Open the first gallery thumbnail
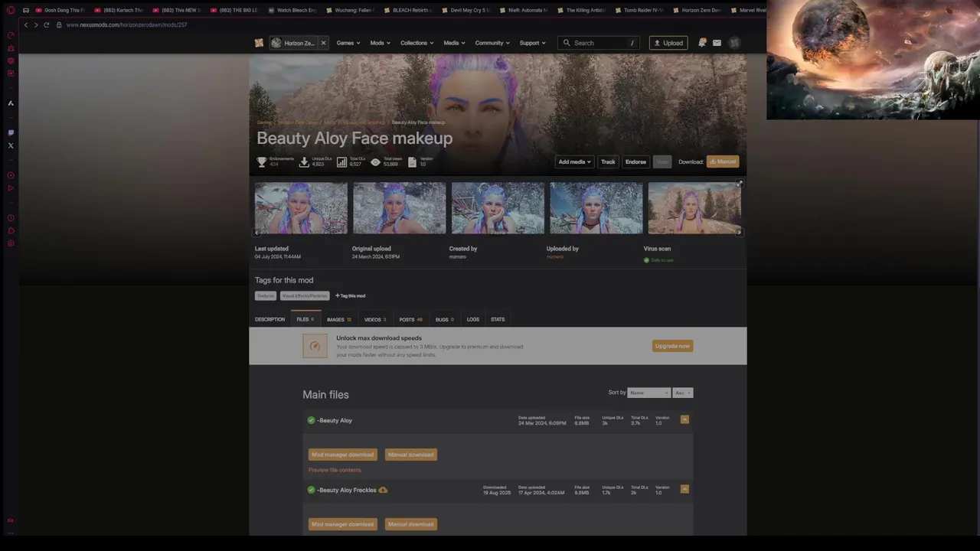This screenshot has height=551, width=980. (x=301, y=207)
